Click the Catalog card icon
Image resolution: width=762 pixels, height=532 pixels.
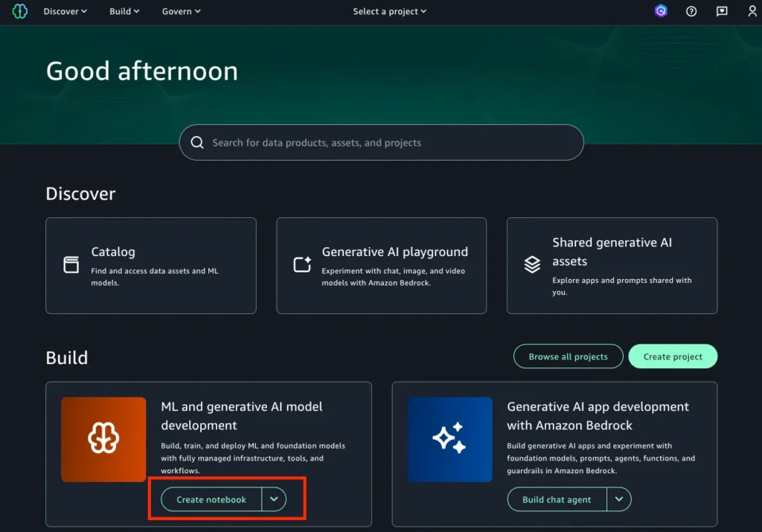(71, 265)
